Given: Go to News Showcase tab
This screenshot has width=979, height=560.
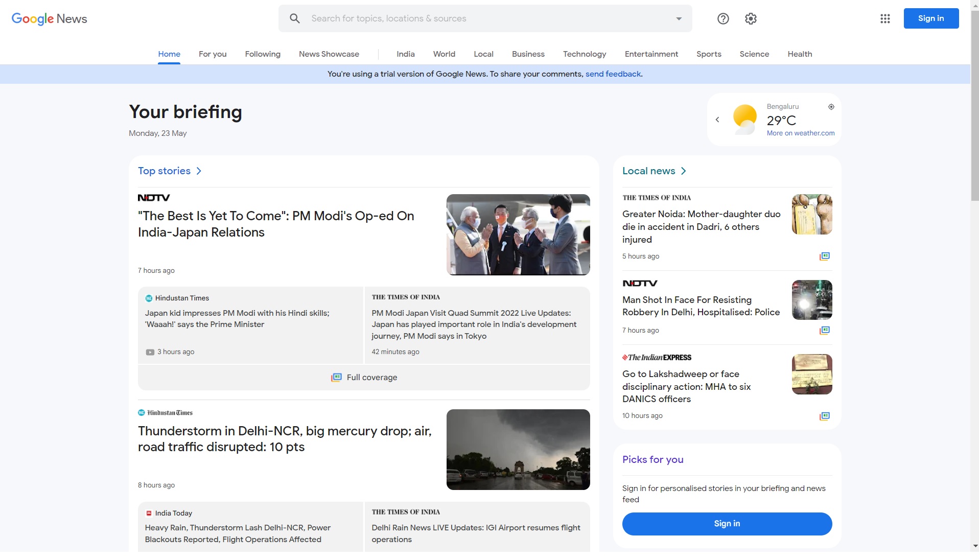Looking at the screenshot, I should coord(329,54).
